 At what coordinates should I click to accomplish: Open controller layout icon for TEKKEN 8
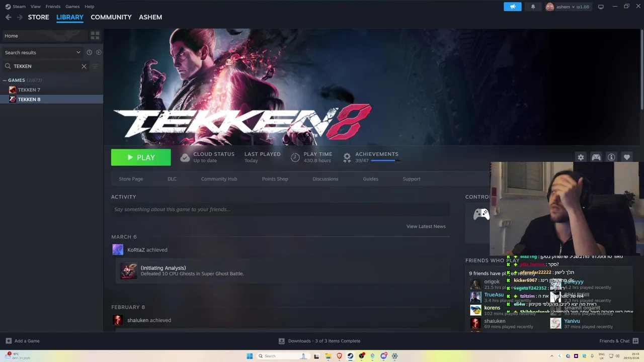(x=596, y=157)
